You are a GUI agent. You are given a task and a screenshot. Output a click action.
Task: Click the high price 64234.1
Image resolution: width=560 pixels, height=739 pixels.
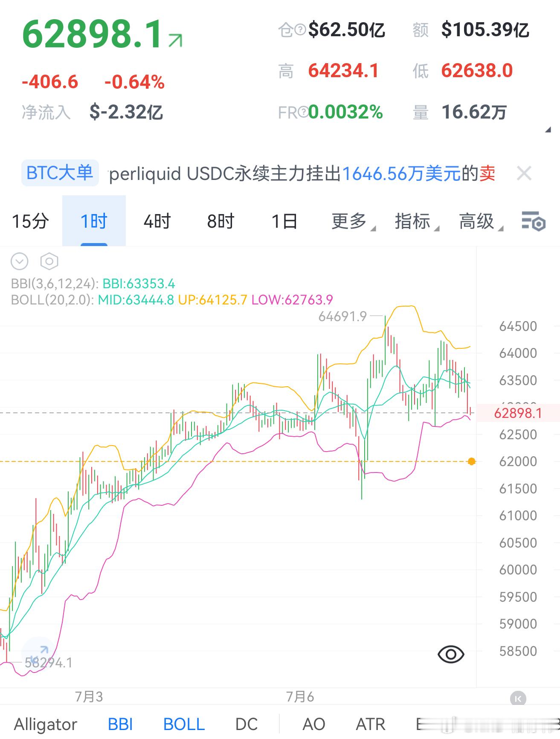pos(343,71)
